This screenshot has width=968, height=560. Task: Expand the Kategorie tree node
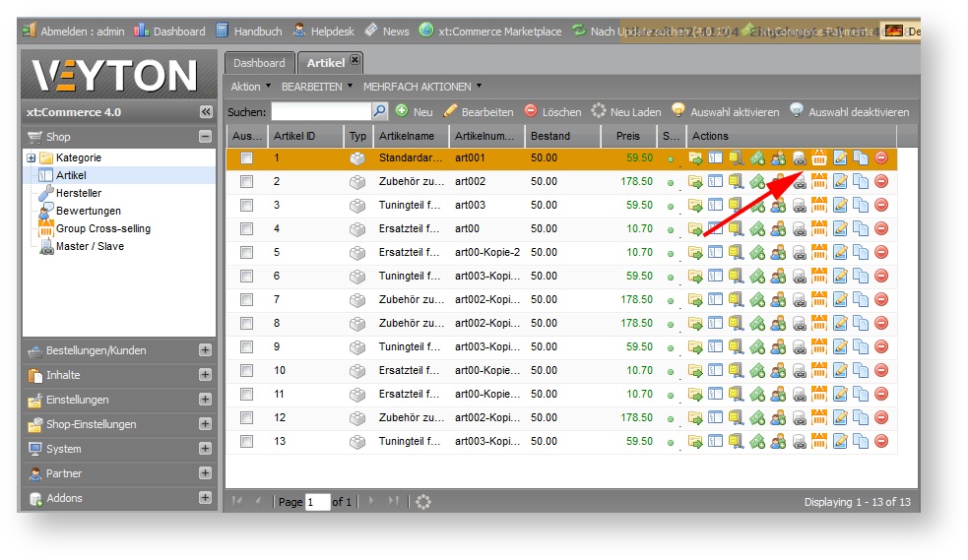[x=32, y=157]
